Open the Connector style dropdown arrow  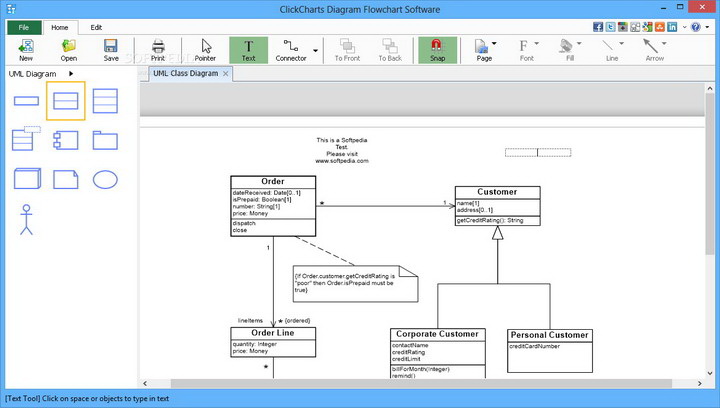[315, 50]
